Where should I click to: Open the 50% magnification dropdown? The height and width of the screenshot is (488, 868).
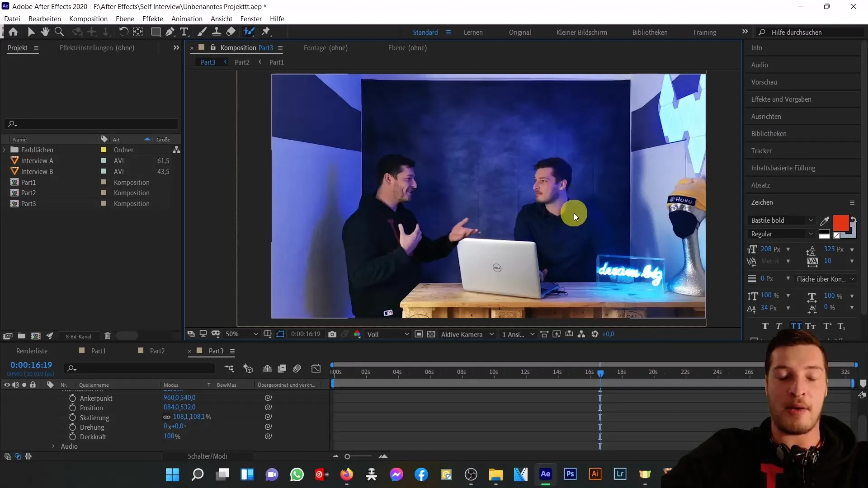tap(242, 334)
